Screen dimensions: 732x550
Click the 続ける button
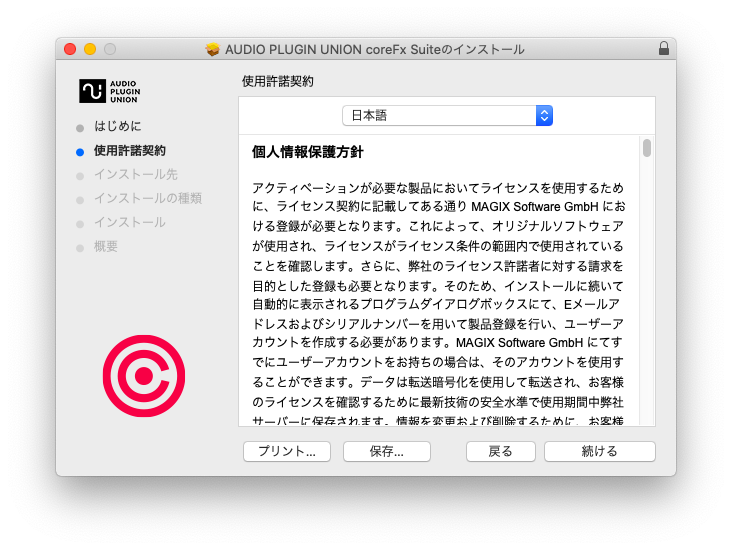(x=599, y=451)
